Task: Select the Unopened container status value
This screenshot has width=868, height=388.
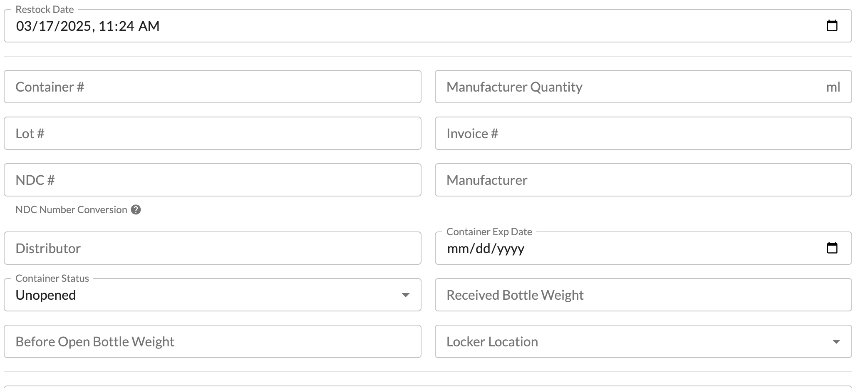Action: click(x=46, y=295)
